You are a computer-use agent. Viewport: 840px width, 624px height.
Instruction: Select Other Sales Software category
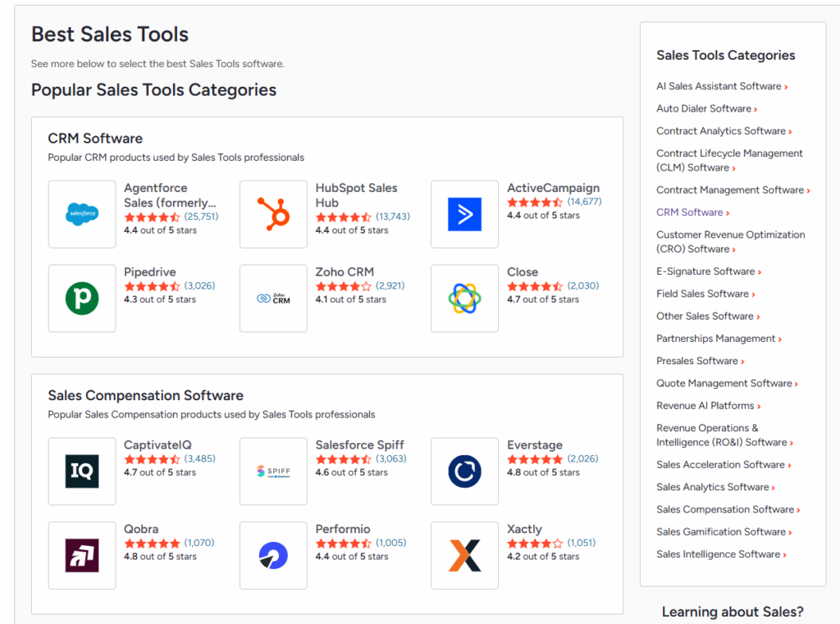click(x=708, y=317)
